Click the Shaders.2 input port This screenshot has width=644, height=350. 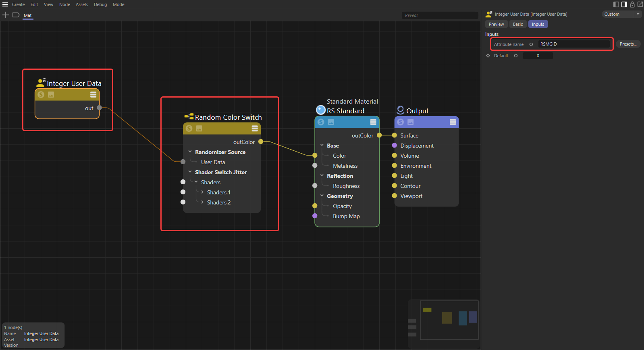[183, 202]
